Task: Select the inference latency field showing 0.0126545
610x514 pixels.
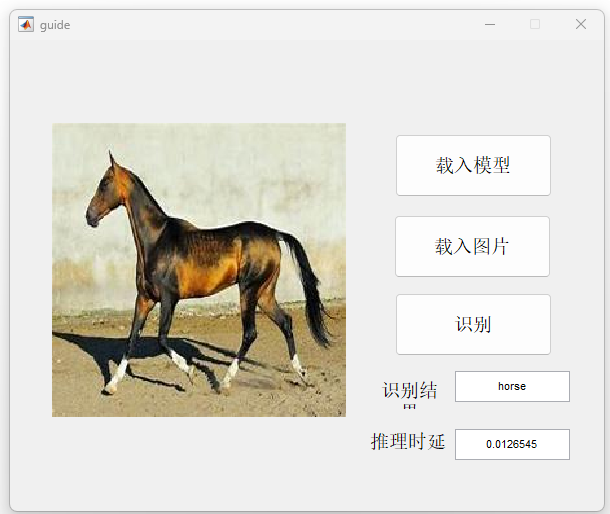Action: point(512,444)
